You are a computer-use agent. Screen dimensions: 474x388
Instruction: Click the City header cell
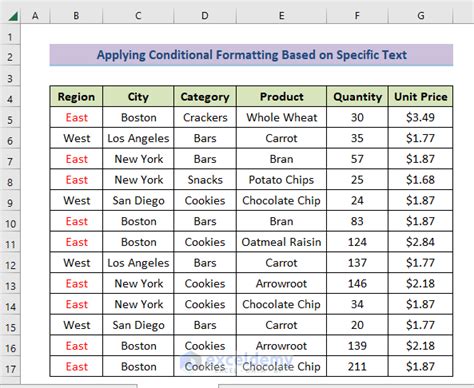138,97
